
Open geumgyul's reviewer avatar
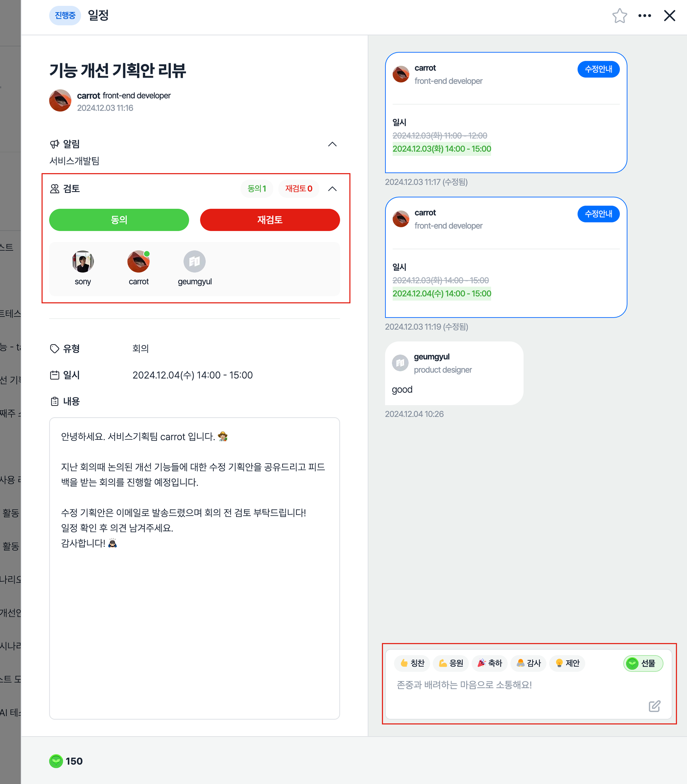(x=194, y=261)
